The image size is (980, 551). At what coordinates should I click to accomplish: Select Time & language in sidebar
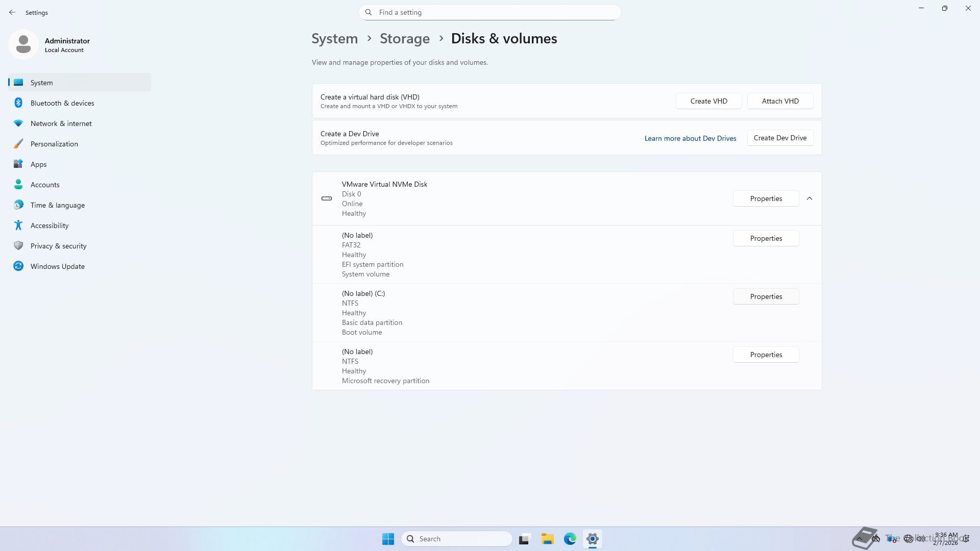pyautogui.click(x=57, y=205)
